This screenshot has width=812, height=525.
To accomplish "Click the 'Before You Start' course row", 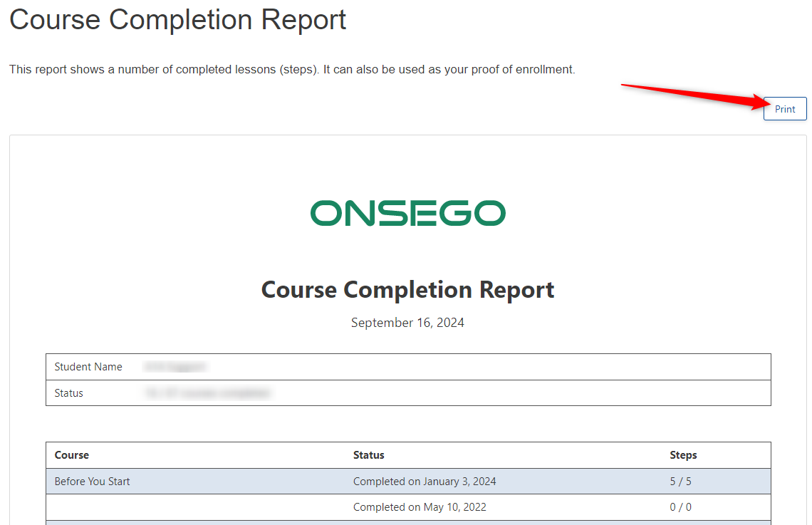I will (x=408, y=482).
